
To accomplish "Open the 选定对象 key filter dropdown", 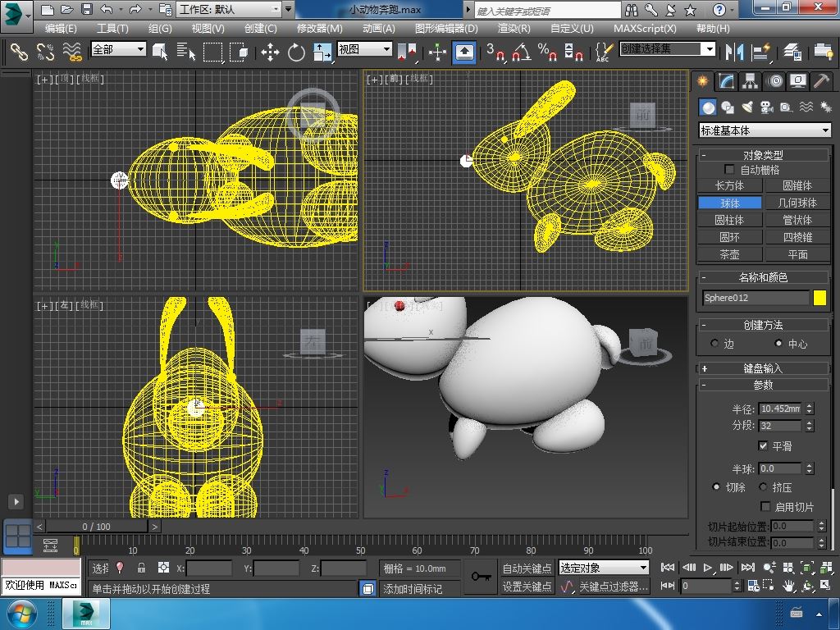I will pos(603,568).
